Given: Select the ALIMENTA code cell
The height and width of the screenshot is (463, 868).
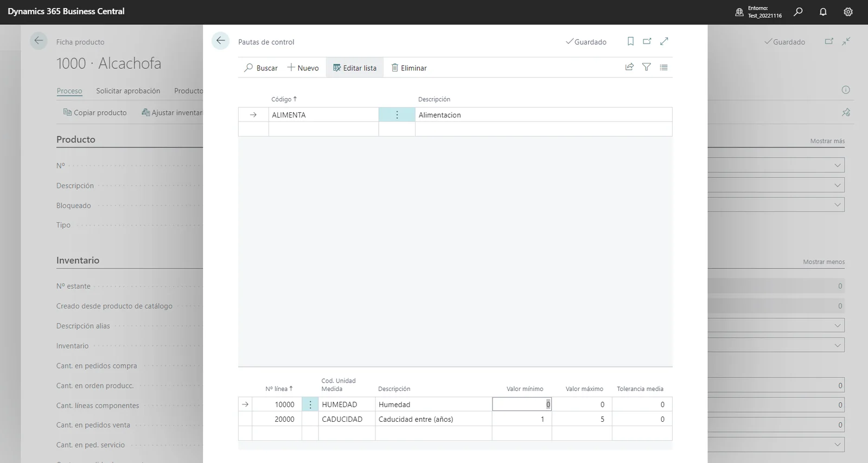Looking at the screenshot, I should tap(323, 115).
